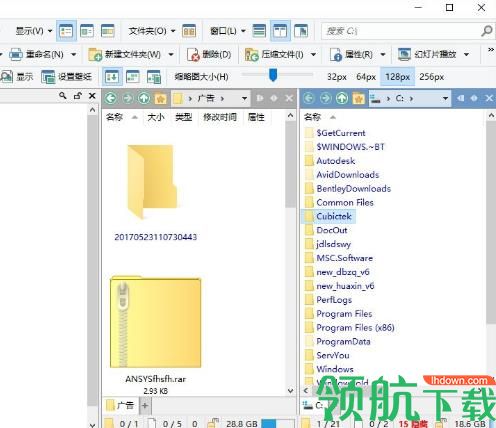Click the 属性(R) button
The height and width of the screenshot is (428, 496).
[x=351, y=54]
